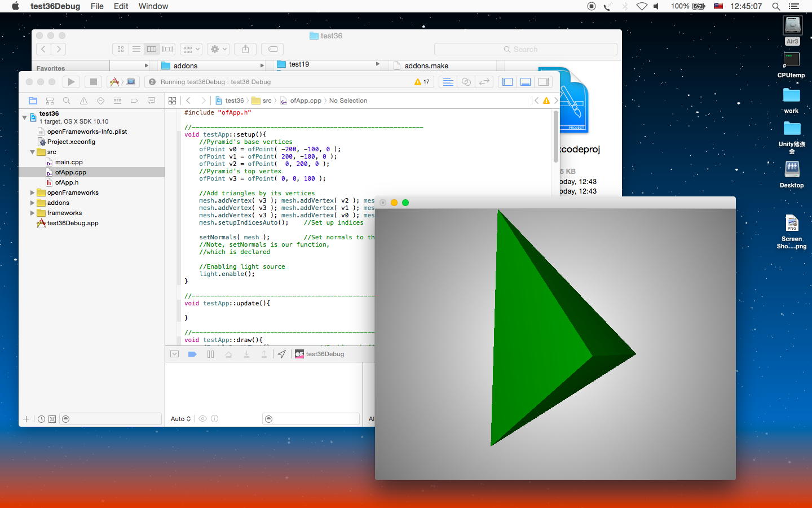Image resolution: width=812 pixels, height=508 pixels.
Task: Open the find navigator magnifier icon
Action: tap(67, 100)
